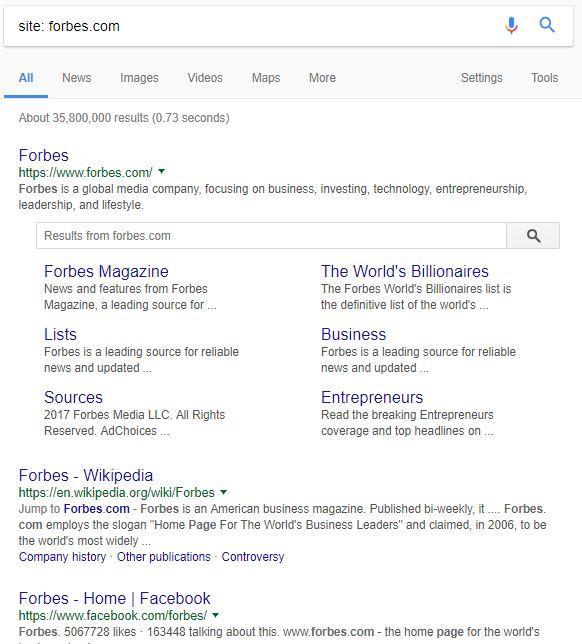
Task: Select the Maps tab
Action: coord(266,78)
